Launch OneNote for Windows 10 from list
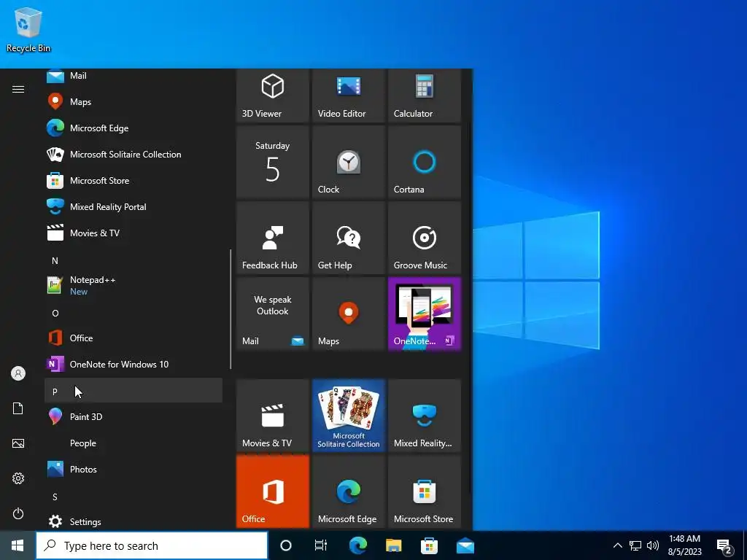Screen dimensions: 747x560 pos(133,365)
